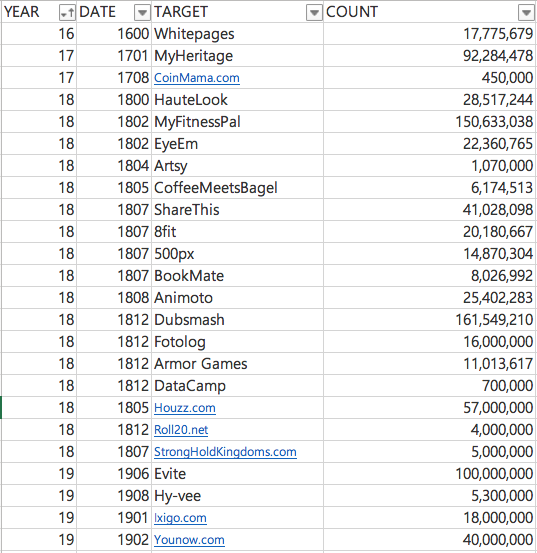Follow the Roll20.net link

[181, 430]
